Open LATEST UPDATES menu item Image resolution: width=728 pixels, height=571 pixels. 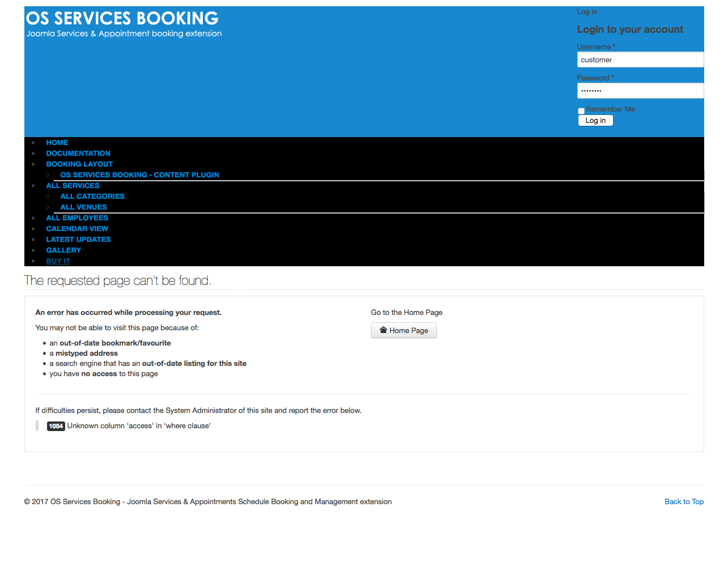[79, 240]
